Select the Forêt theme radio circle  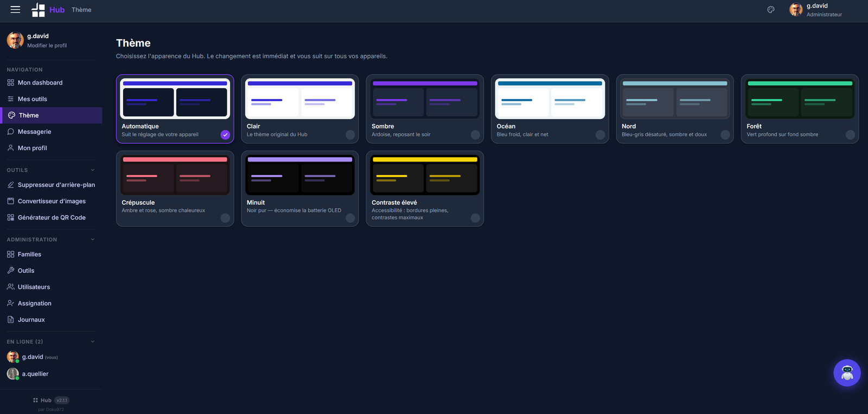click(x=850, y=135)
